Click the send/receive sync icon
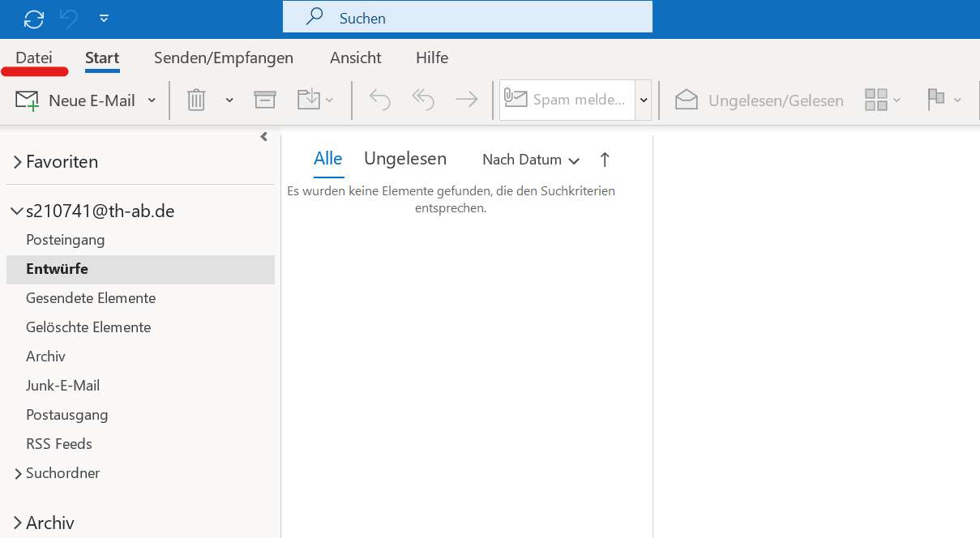 pyautogui.click(x=34, y=19)
